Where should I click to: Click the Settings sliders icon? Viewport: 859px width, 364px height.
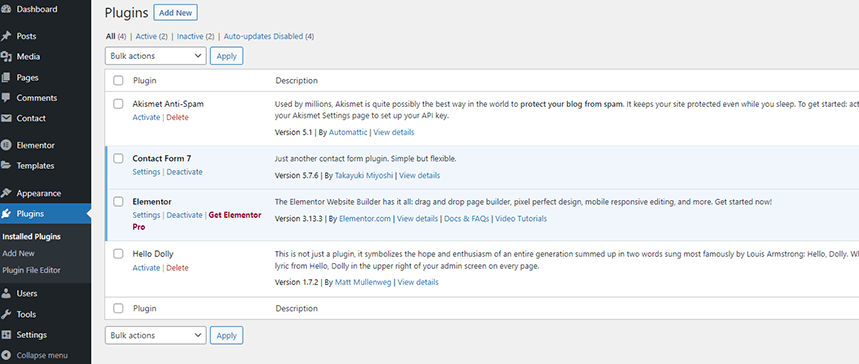(6, 334)
